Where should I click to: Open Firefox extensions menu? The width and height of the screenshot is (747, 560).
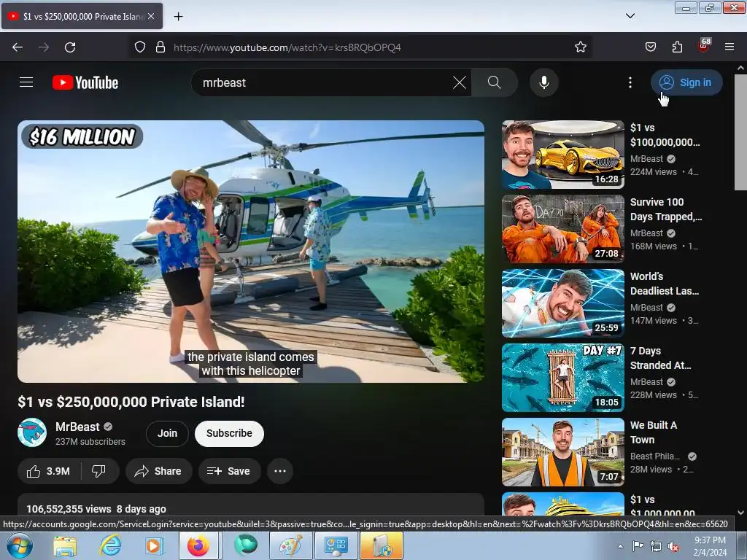pos(677,47)
